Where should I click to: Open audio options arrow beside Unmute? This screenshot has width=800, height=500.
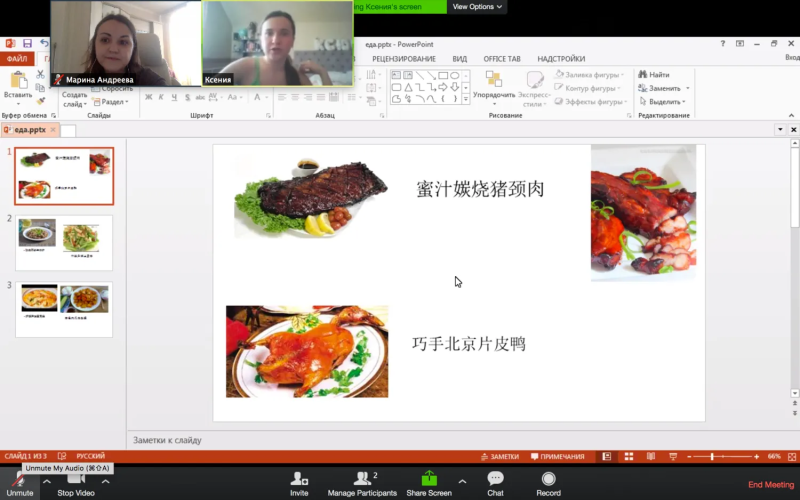click(46, 481)
